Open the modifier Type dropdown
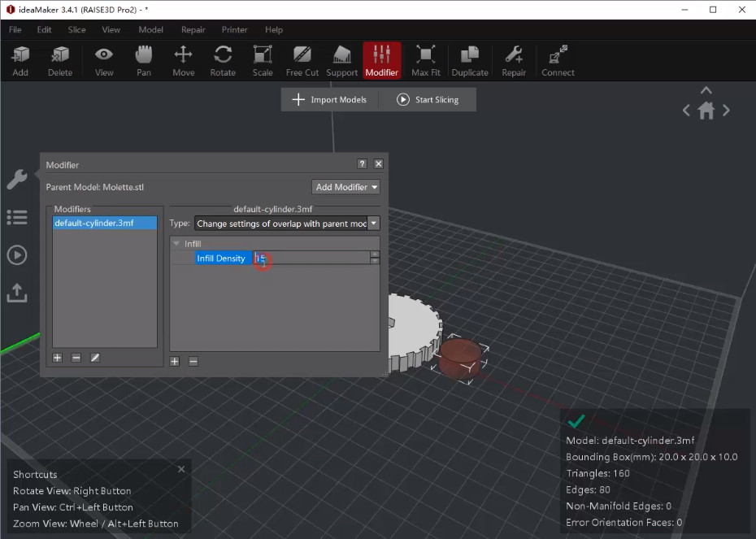The image size is (756, 539). pyautogui.click(x=287, y=224)
